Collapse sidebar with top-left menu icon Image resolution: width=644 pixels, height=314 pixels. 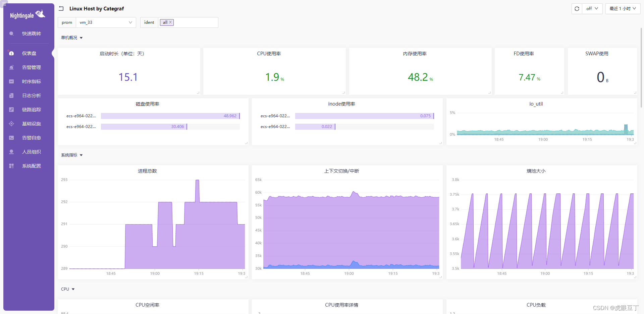[x=4, y=4]
